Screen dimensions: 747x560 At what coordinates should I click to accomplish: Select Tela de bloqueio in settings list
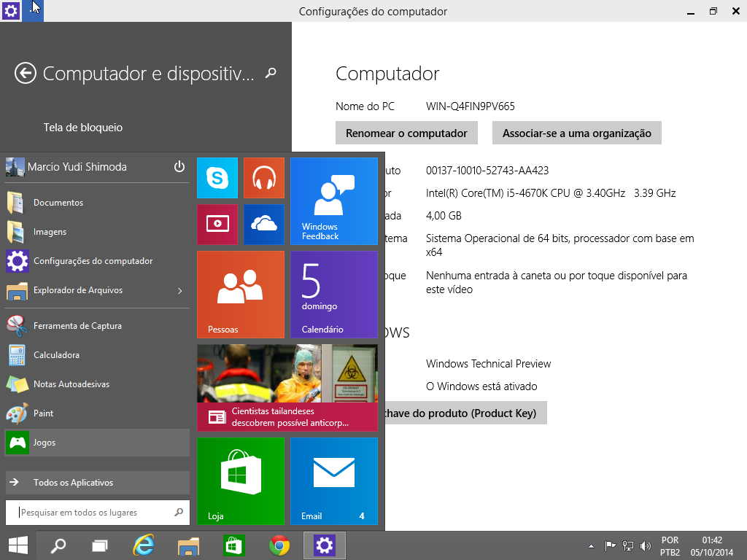click(x=83, y=128)
